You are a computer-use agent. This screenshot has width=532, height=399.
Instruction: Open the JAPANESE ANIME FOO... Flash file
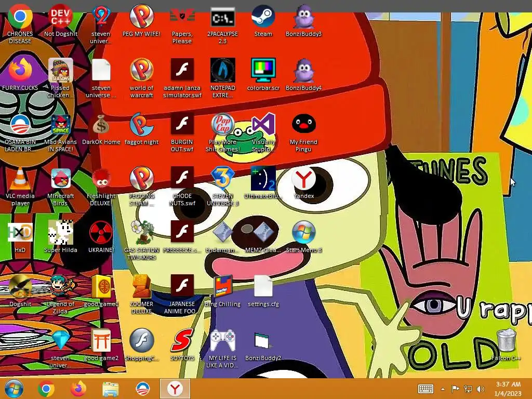(x=182, y=286)
